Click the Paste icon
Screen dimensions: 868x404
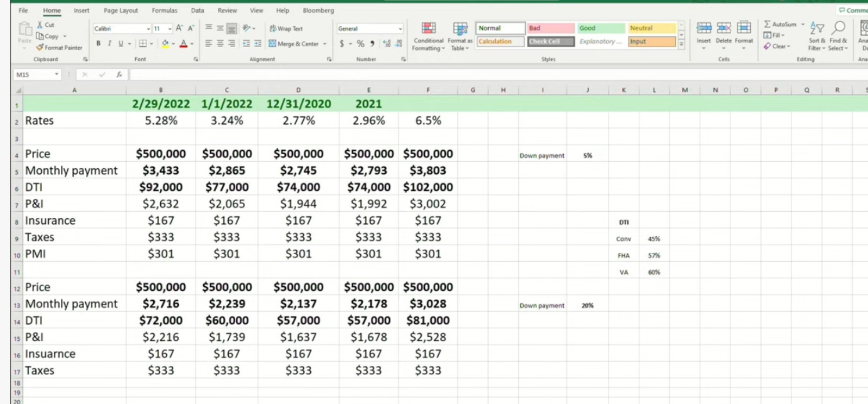24,28
